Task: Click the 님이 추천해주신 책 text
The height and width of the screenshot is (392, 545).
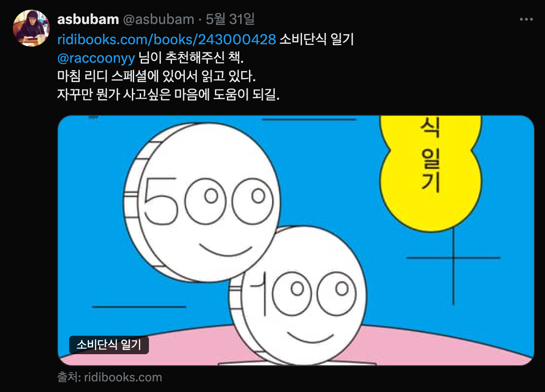Action: [x=191, y=58]
